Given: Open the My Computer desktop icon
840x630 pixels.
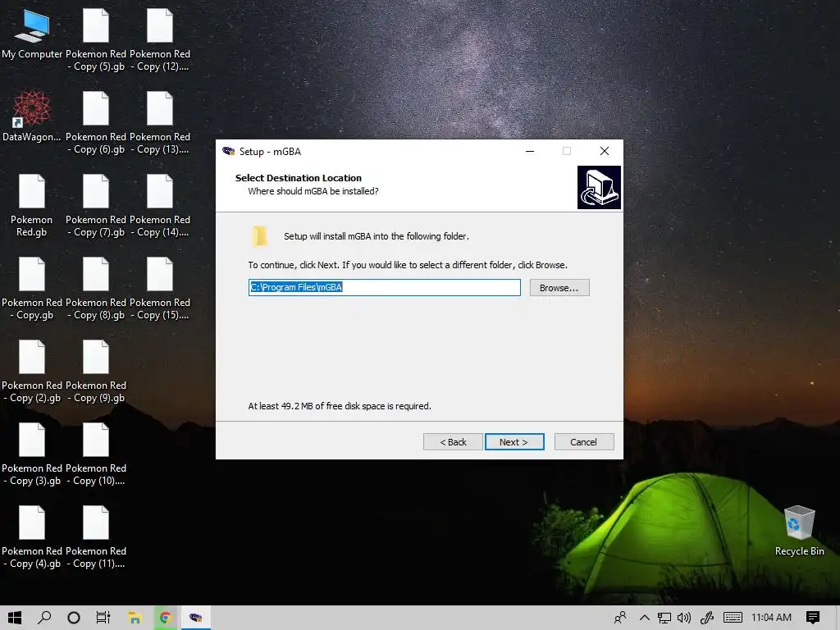Looking at the screenshot, I should (x=32, y=34).
